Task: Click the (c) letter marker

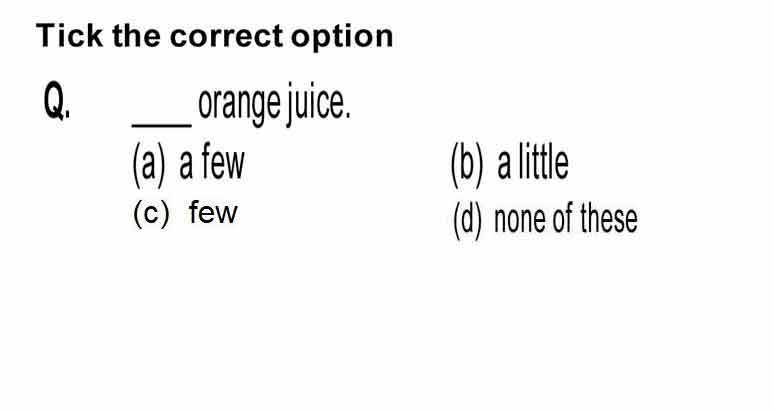Action: (x=151, y=214)
